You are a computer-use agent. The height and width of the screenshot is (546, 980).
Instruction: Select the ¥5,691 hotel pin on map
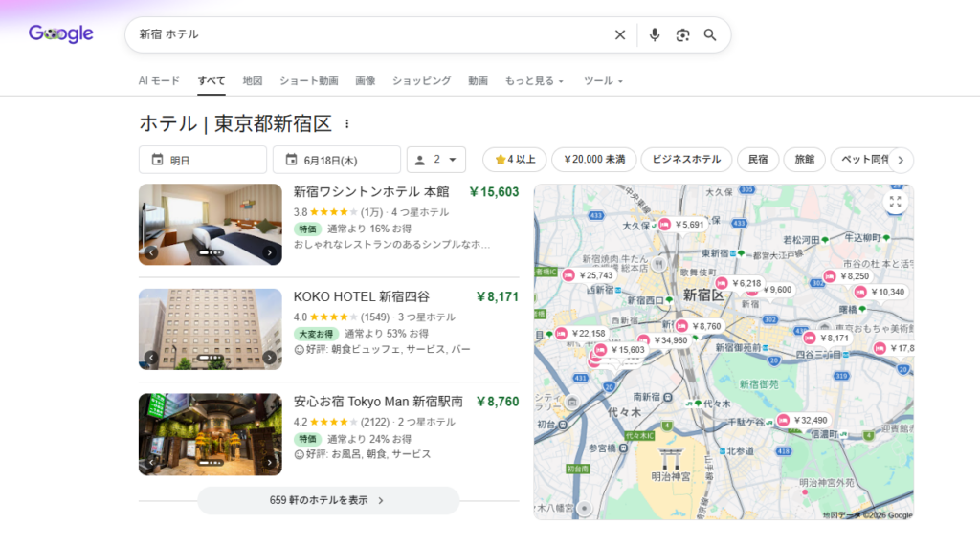(x=681, y=225)
